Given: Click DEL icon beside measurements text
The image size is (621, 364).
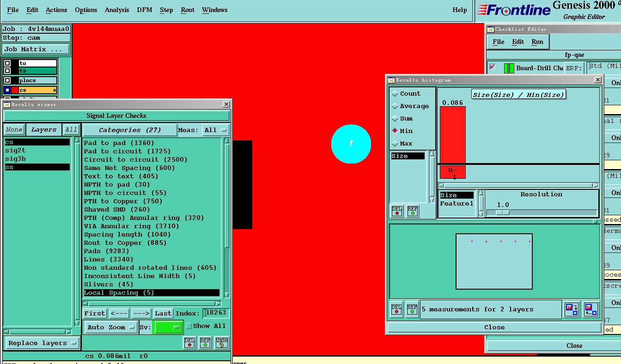Looking at the screenshot, I should (396, 309).
